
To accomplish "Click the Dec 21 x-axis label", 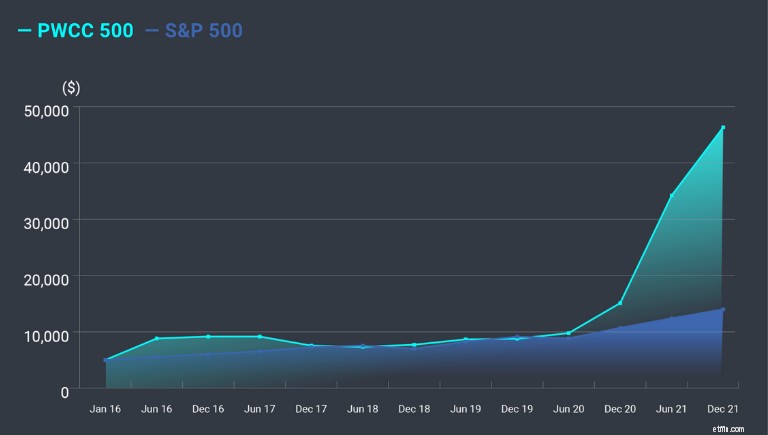I will point(723,409).
